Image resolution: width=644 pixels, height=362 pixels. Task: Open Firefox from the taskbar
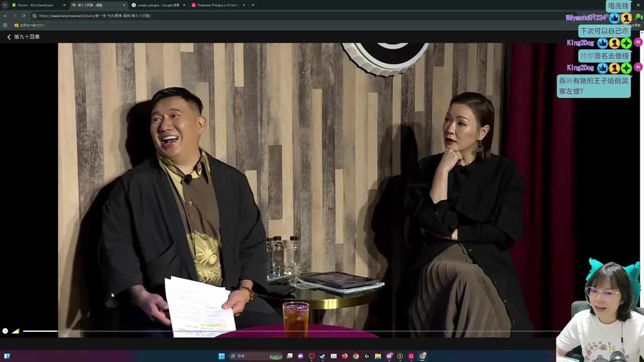pyautogui.click(x=345, y=356)
